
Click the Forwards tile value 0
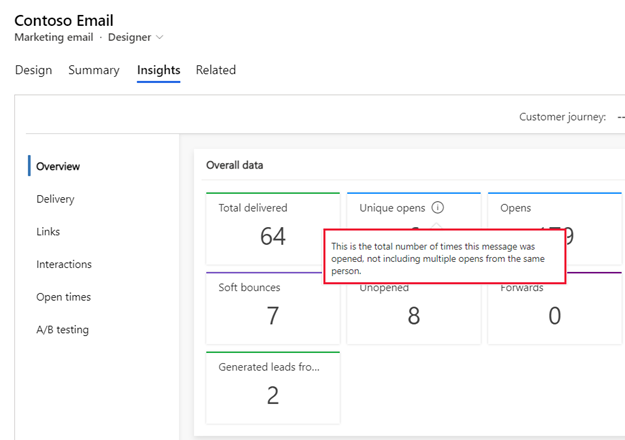pos(554,316)
